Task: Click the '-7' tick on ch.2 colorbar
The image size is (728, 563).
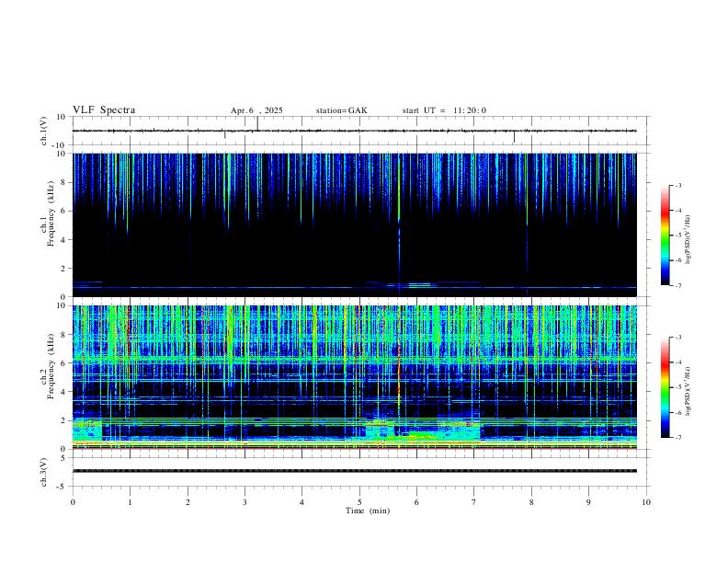Action: click(678, 438)
